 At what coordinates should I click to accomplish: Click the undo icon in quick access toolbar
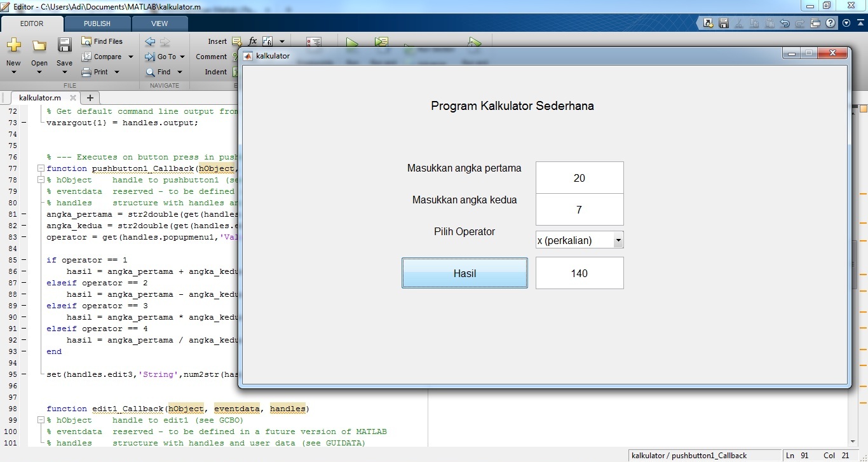(x=785, y=24)
